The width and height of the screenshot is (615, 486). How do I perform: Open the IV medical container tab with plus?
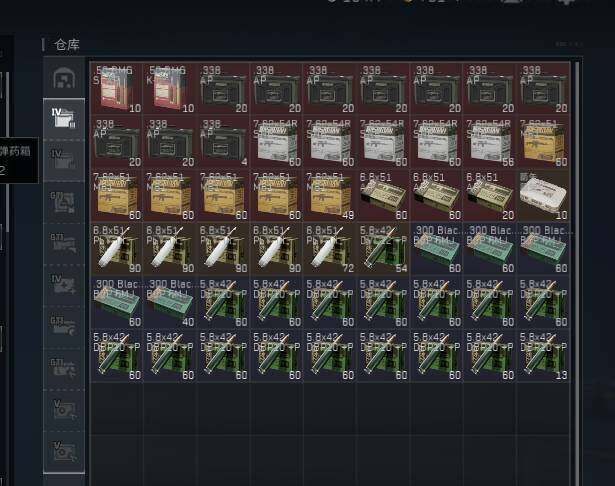[x=64, y=285]
